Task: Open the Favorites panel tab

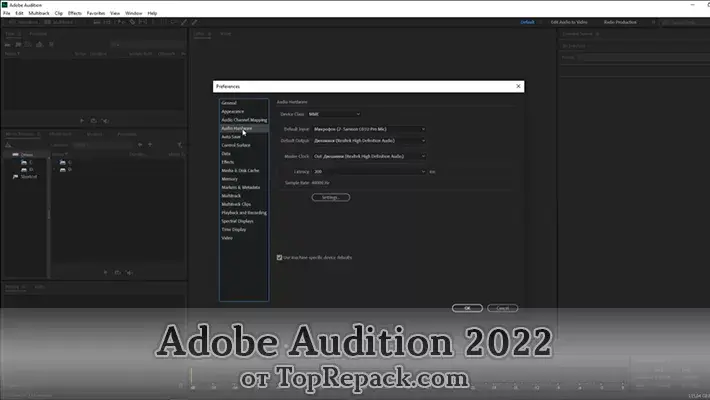Action: coord(38,34)
